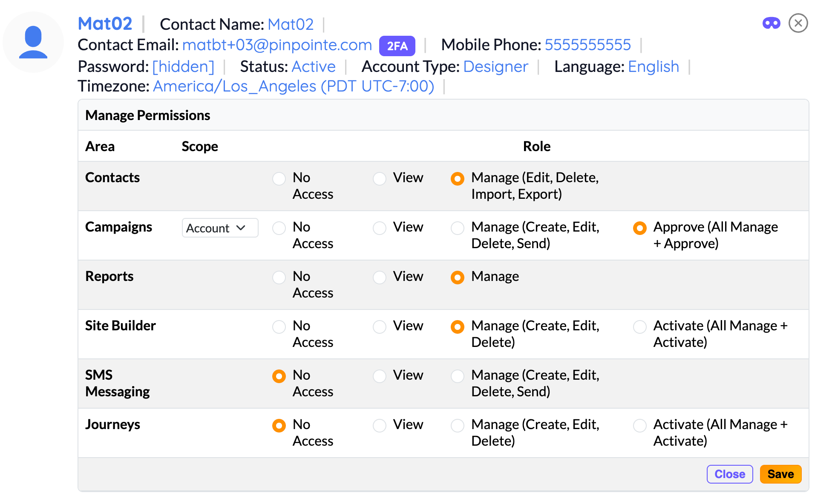
Task: Click the Contacts row label
Action: click(112, 178)
